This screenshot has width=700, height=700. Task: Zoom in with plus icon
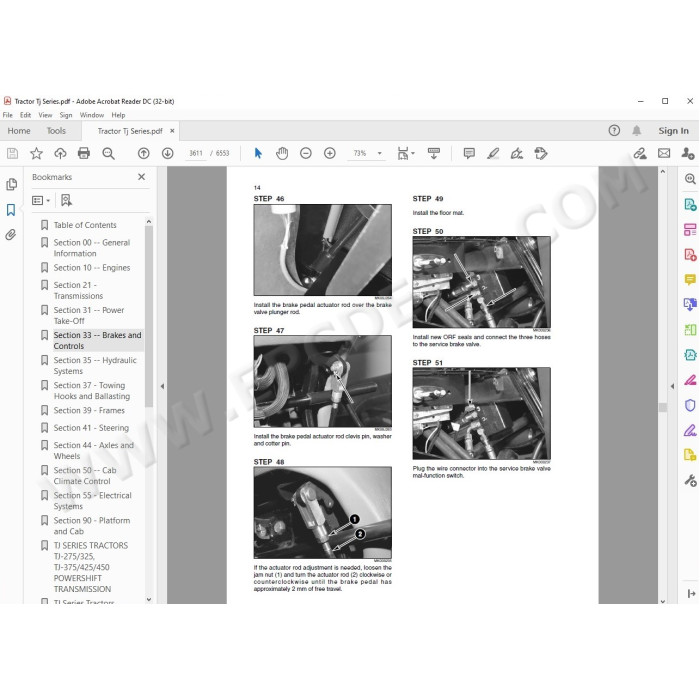(330, 154)
